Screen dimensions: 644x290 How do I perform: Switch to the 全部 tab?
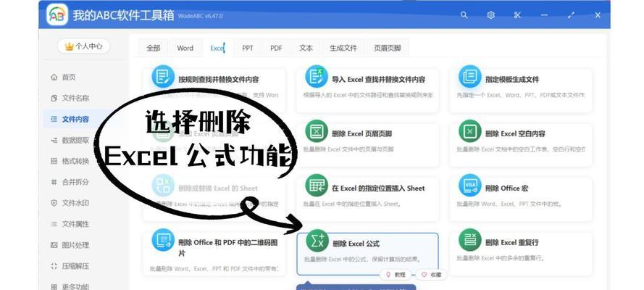click(154, 48)
